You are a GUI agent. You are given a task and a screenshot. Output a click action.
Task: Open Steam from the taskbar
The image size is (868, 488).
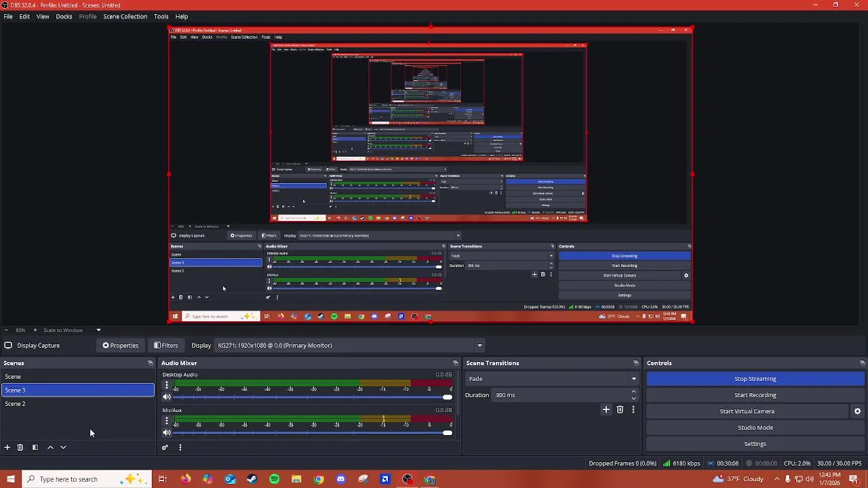252,479
